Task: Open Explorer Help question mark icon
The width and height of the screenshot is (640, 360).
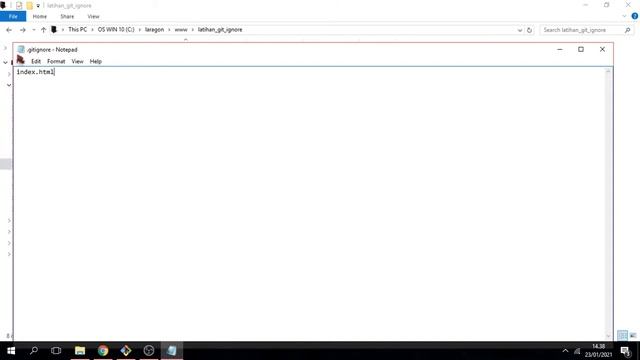Action: click(x=634, y=16)
